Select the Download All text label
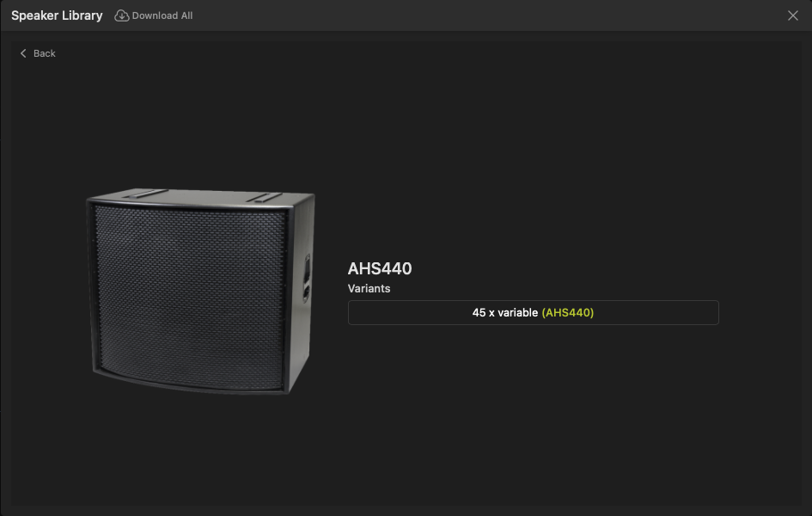 (x=162, y=15)
